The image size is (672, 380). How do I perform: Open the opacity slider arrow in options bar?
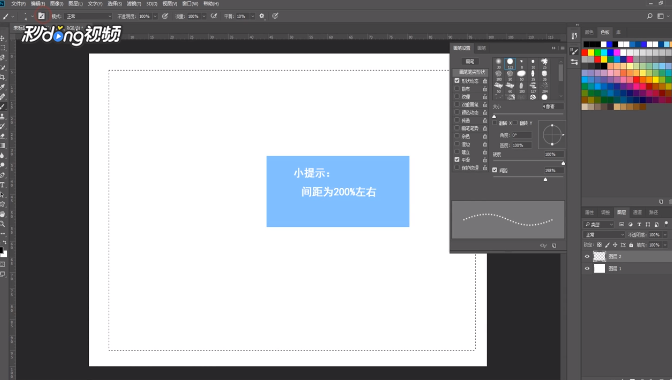(x=155, y=16)
